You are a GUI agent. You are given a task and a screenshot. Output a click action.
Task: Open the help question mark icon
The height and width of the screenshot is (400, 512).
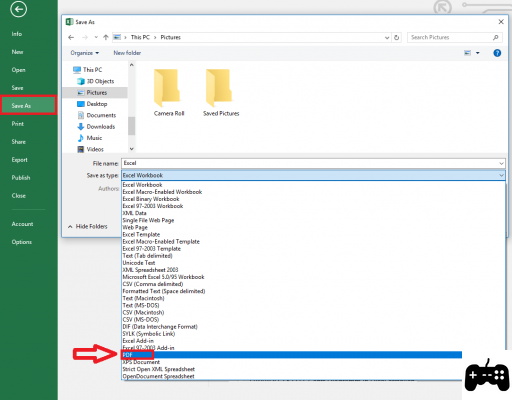click(x=497, y=53)
